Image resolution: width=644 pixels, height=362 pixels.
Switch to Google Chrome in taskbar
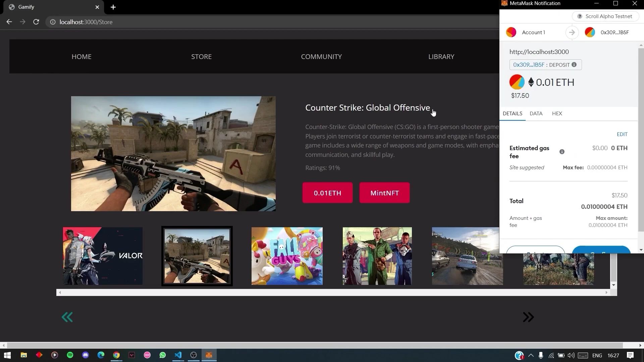(x=116, y=355)
